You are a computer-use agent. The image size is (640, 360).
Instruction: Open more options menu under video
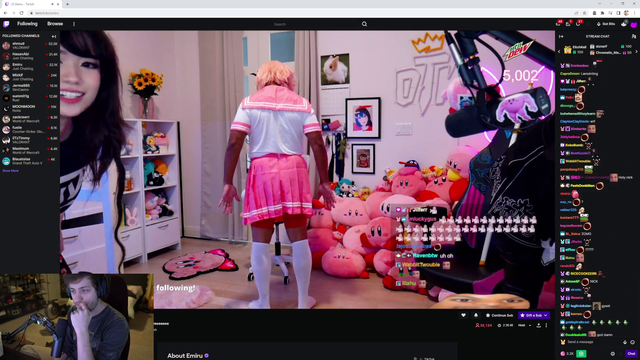coord(547,325)
